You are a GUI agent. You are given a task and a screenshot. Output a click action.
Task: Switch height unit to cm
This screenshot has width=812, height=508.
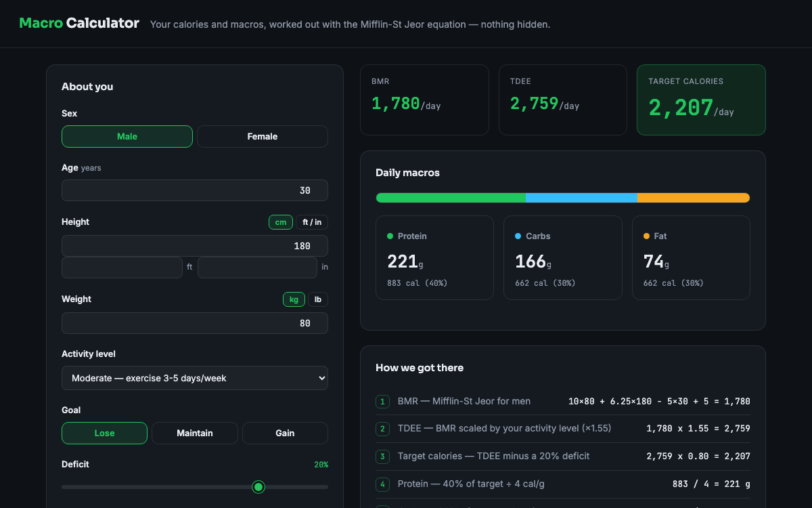[x=281, y=222]
